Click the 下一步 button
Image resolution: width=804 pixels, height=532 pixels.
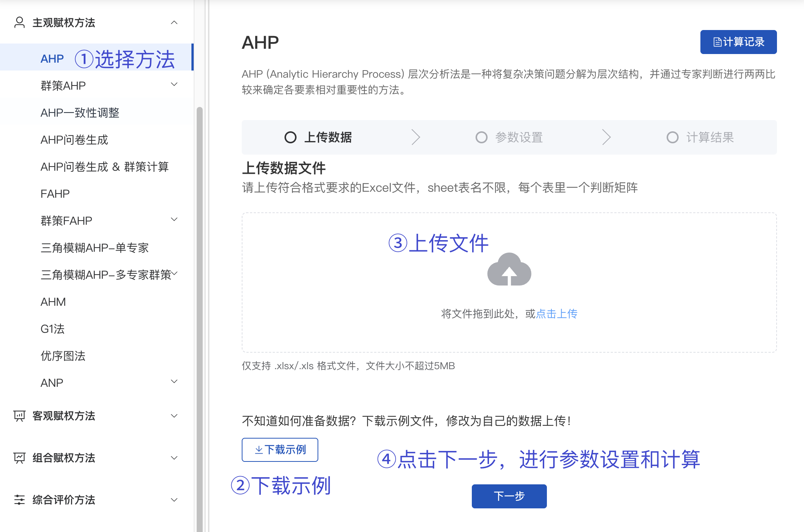(x=509, y=496)
